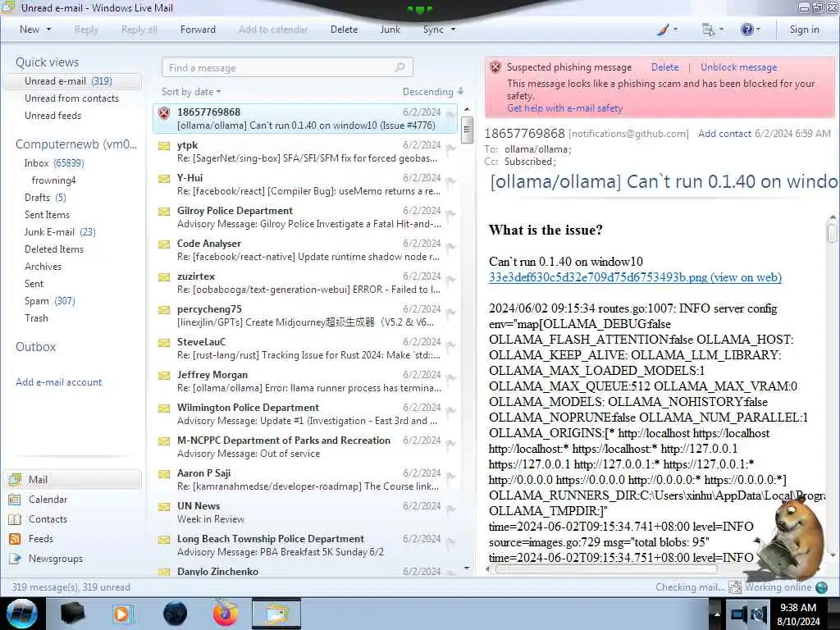
Task: Open the Sort by date dropdown
Action: click(x=191, y=92)
